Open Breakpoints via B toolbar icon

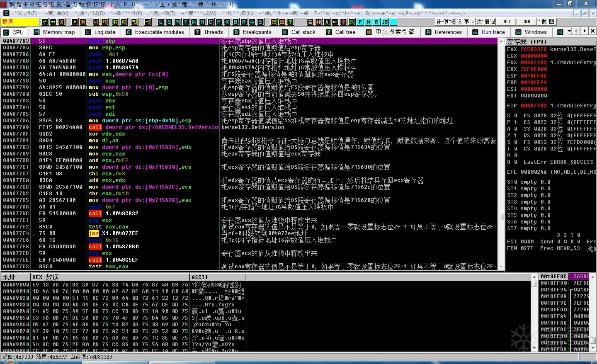tap(235, 22)
